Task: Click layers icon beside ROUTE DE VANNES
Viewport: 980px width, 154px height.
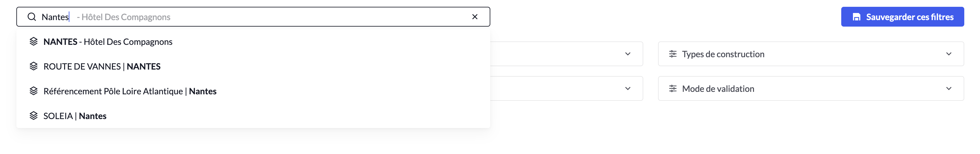Action: (34, 66)
